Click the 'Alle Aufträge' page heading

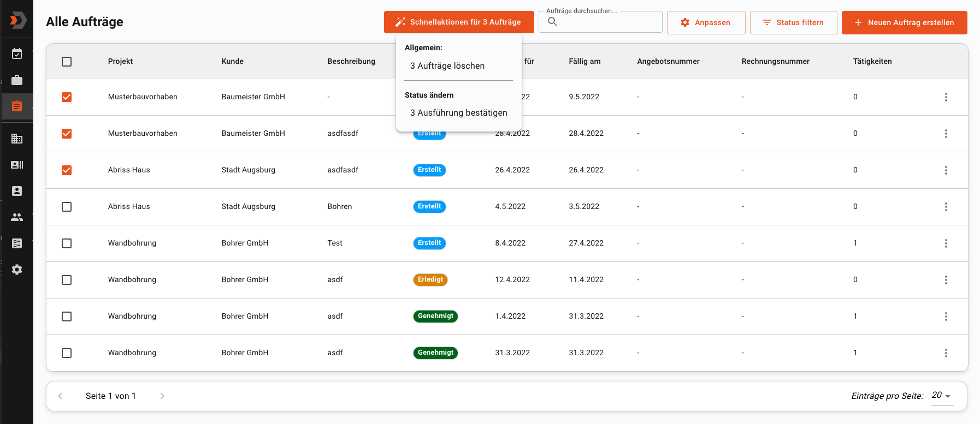point(85,22)
